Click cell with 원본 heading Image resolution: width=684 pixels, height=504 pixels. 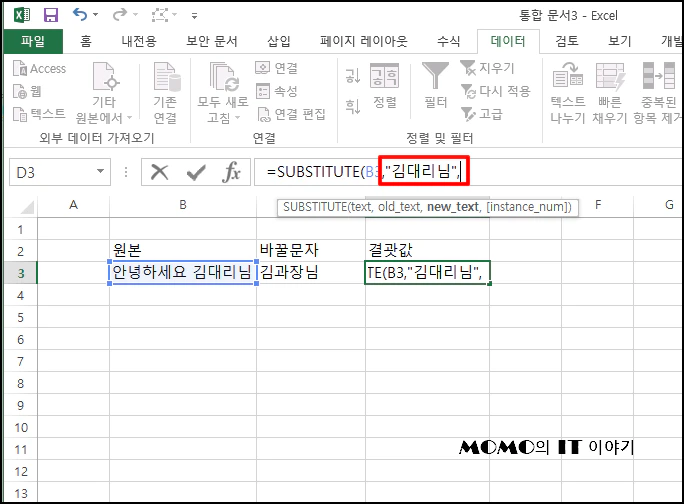[x=183, y=250]
